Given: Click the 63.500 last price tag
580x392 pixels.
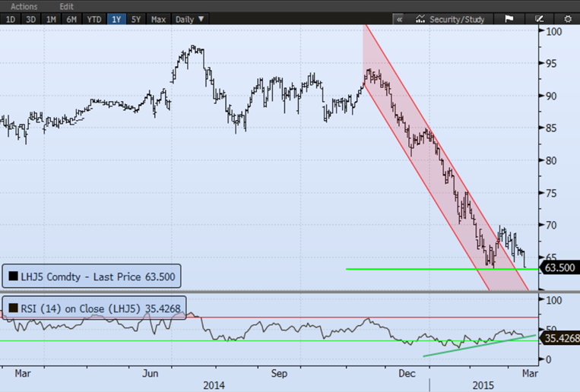Looking at the screenshot, I should pos(560,267).
